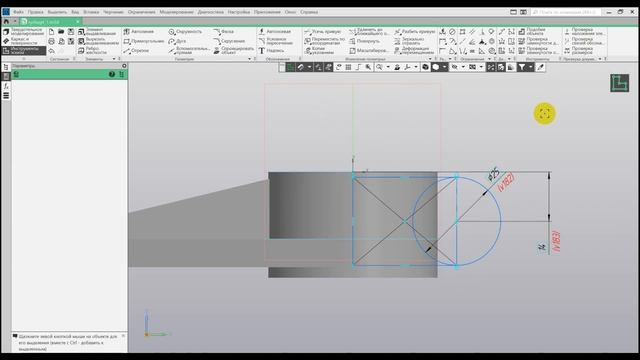
Task: Expand the Изменение геометрии panel arrow
Action: click(430, 59)
